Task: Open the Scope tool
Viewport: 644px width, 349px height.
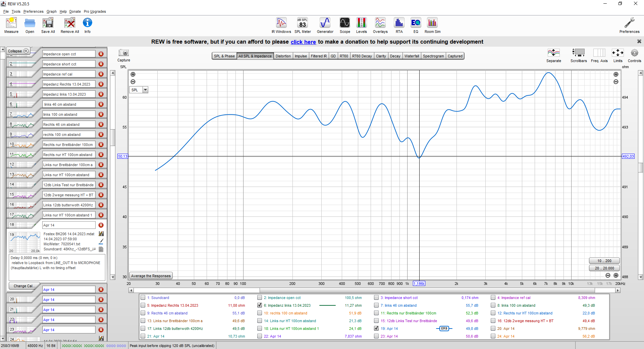Action: point(345,26)
